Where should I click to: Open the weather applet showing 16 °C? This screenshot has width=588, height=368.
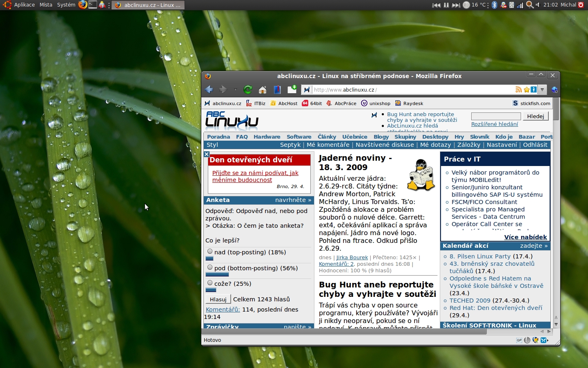click(474, 5)
